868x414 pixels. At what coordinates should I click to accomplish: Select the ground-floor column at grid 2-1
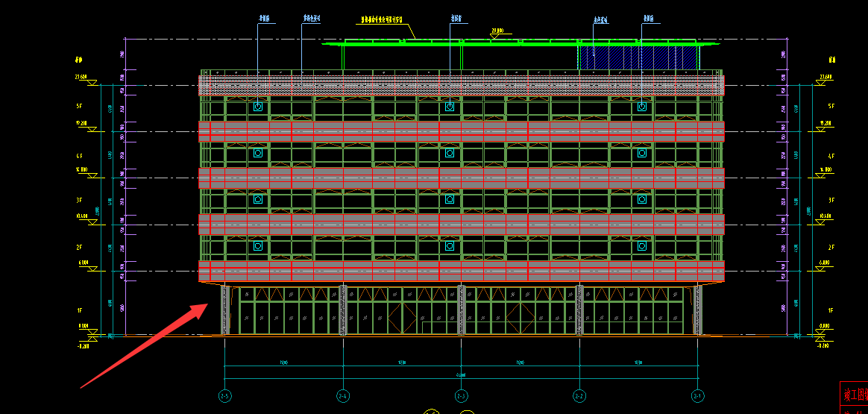point(698,310)
